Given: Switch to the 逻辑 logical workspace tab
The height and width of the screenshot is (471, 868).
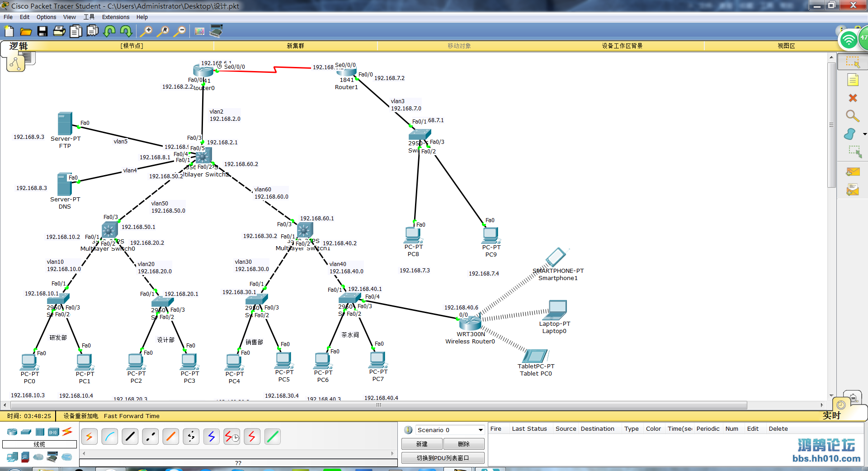Looking at the screenshot, I should (19, 46).
